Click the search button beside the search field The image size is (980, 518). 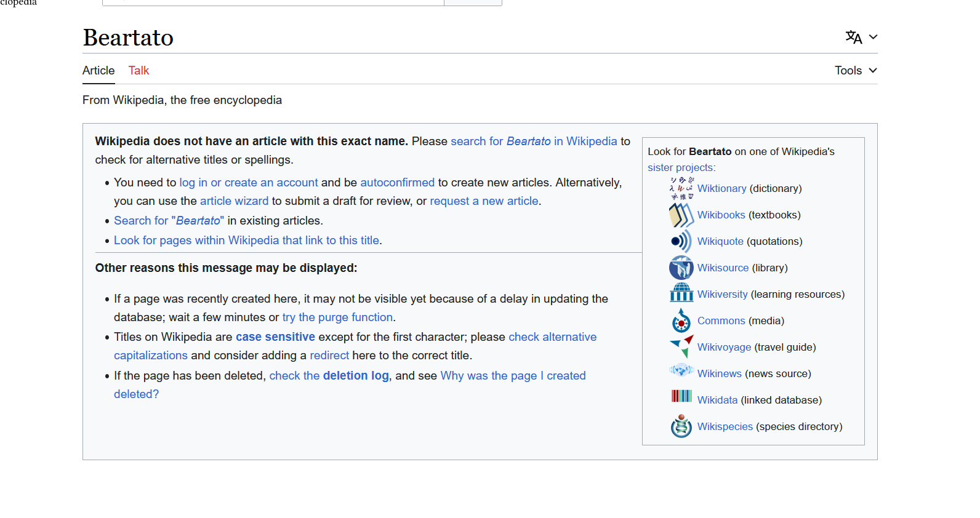pyautogui.click(x=473, y=2)
